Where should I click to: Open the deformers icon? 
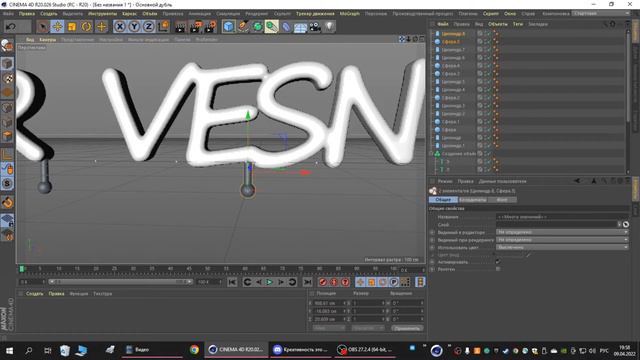[x=286, y=27]
